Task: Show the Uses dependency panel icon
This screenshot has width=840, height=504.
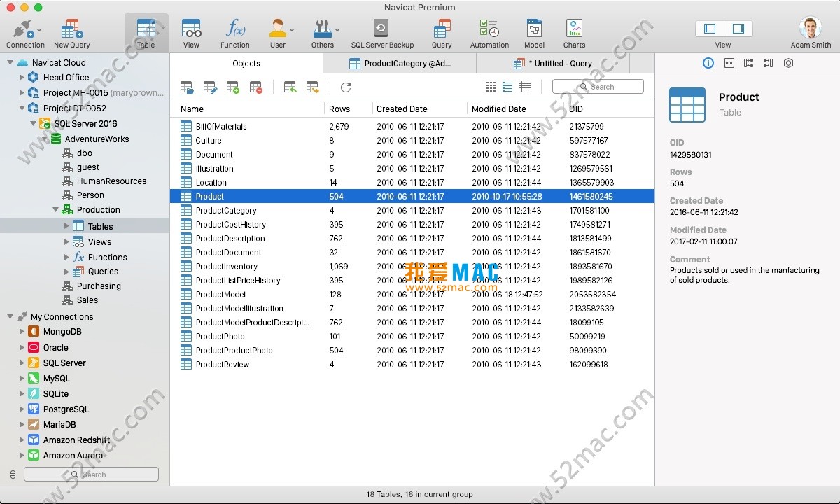Action: click(749, 63)
